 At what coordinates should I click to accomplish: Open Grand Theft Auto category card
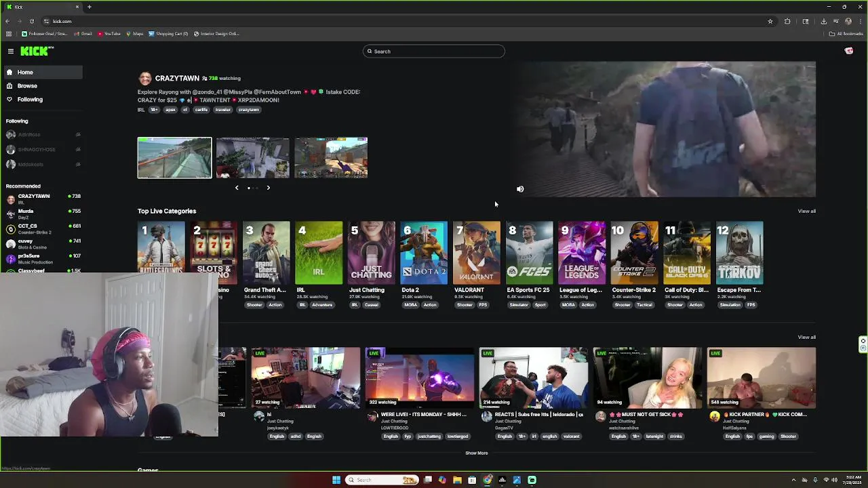coord(266,253)
